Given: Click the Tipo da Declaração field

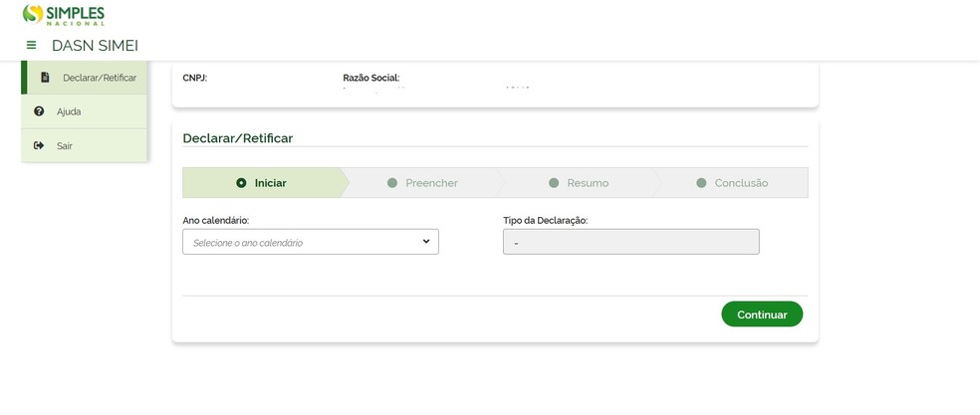Looking at the screenshot, I should coord(630,242).
